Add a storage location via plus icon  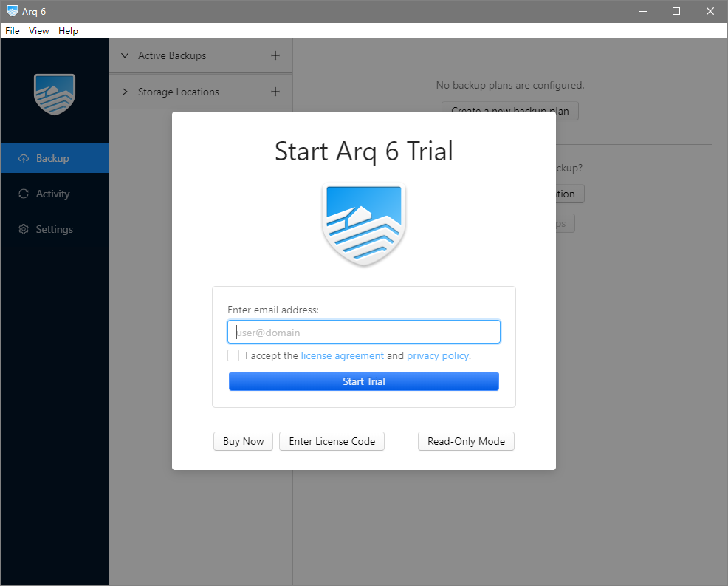[x=275, y=92]
